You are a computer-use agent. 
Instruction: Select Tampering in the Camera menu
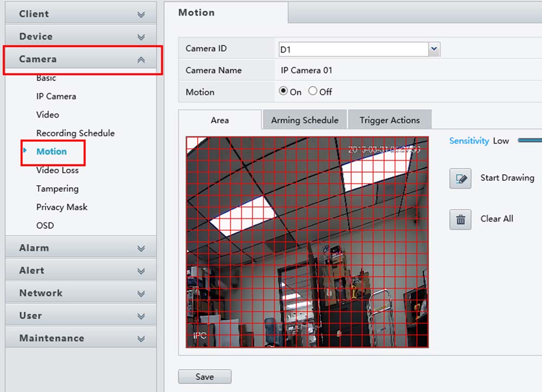[x=57, y=188]
